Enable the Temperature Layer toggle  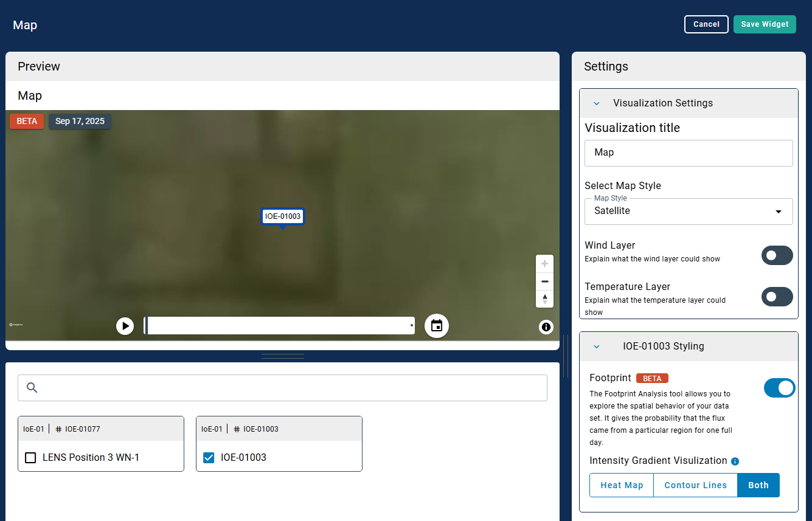[777, 297]
